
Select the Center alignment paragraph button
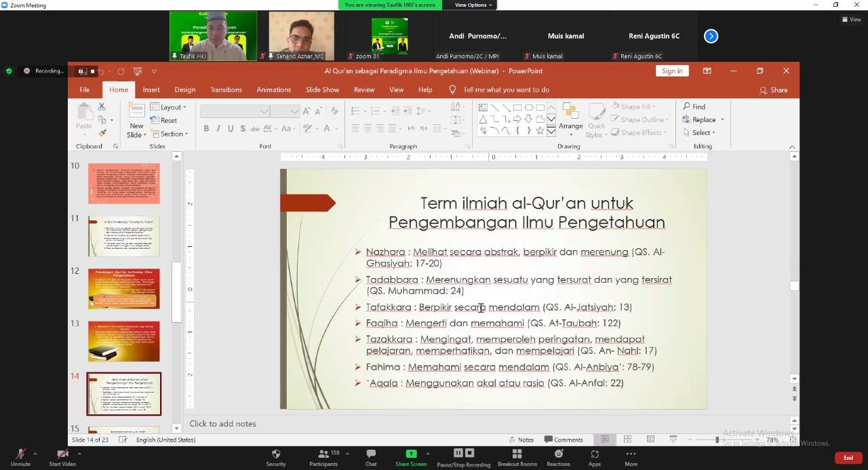tap(368, 128)
